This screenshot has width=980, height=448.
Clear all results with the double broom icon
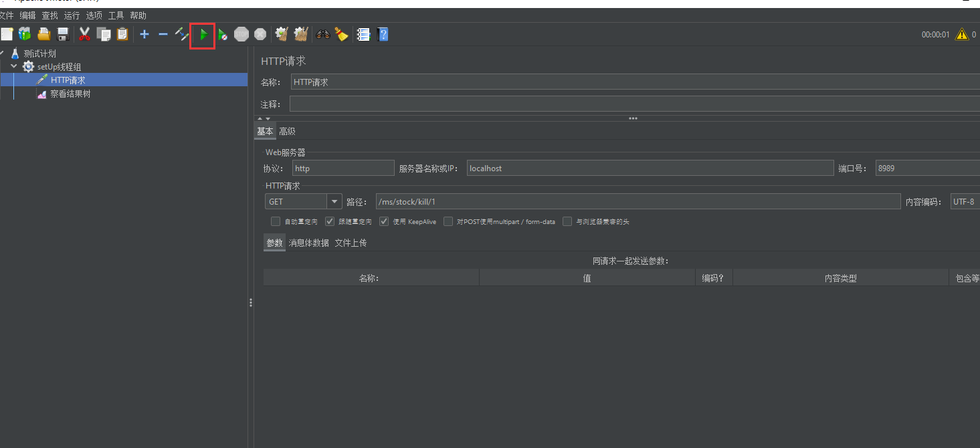[301, 34]
